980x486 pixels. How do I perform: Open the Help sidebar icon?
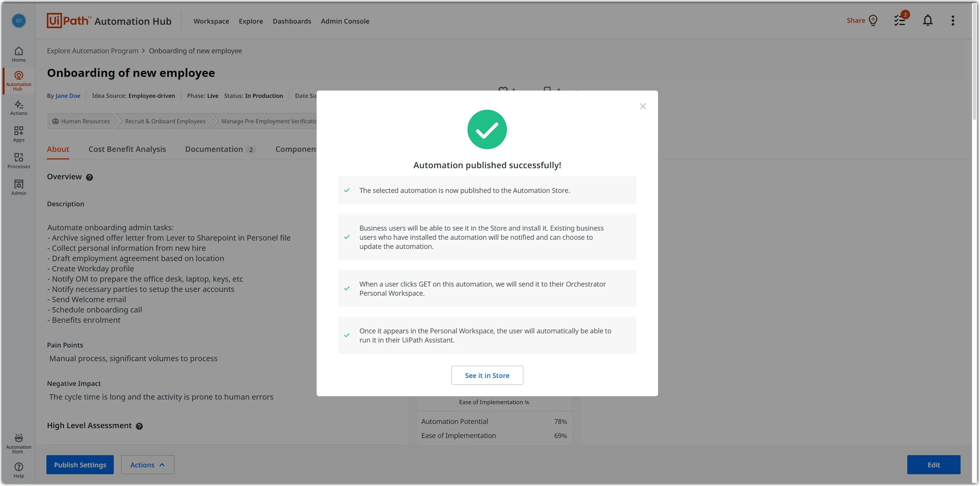(x=19, y=470)
